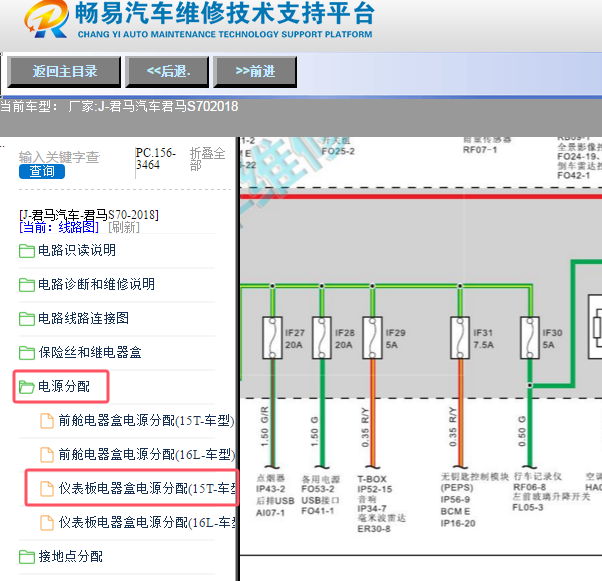
Task: Click 当前车型 vehicle info text
Action: tap(119, 106)
